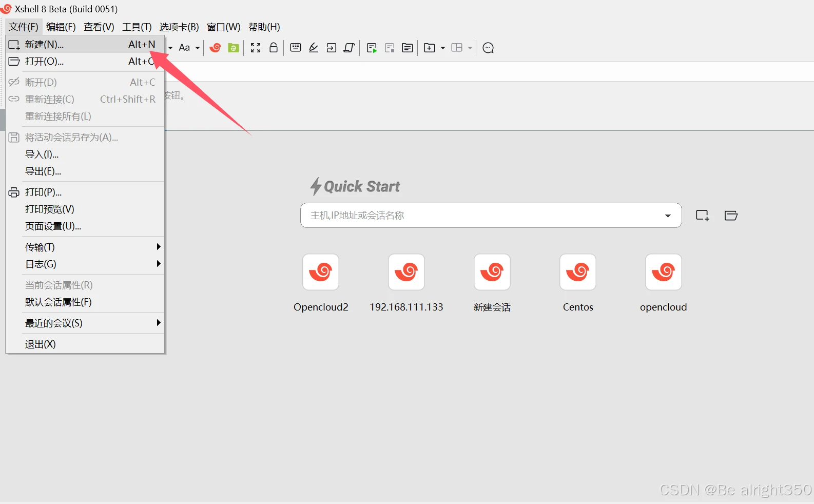Expand the Quick Start host dropdown arrow
The height and width of the screenshot is (504, 814).
tap(668, 216)
